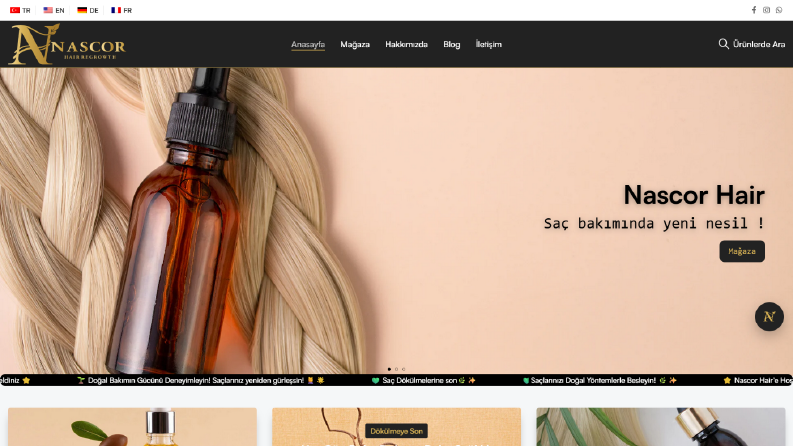This screenshot has height=446, width=793.
Task: Open İletişim contact page
Action: [489, 44]
